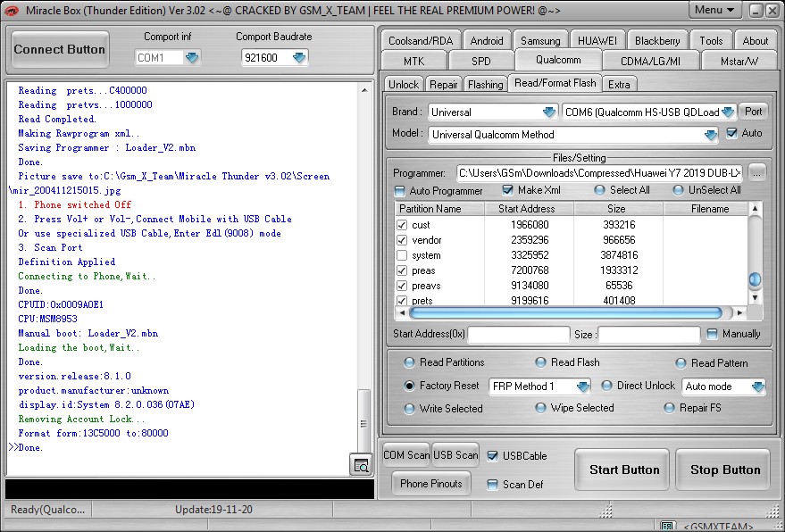Open the Tools tab
785x532 pixels.
(x=711, y=40)
